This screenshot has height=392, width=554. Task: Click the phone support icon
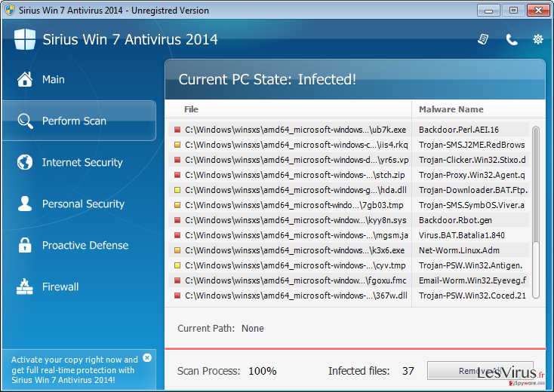[512, 39]
